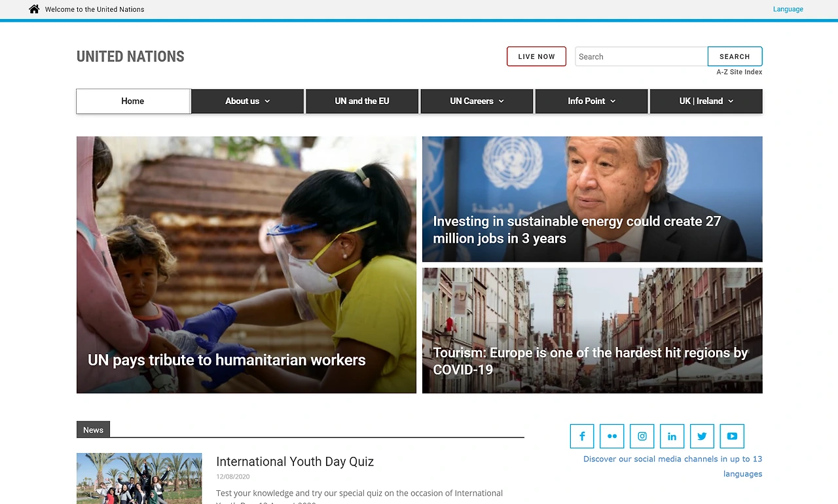Click the 12/08/2020 date text
This screenshot has height=504, width=838.
pyautogui.click(x=232, y=477)
